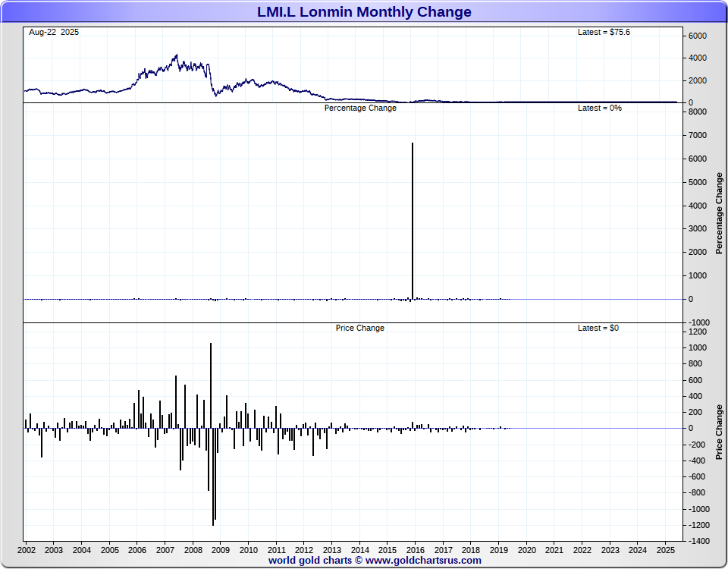The image size is (728, 569).
Task: Click the horizontal 'Price Change' panel heading
Action: click(359, 328)
